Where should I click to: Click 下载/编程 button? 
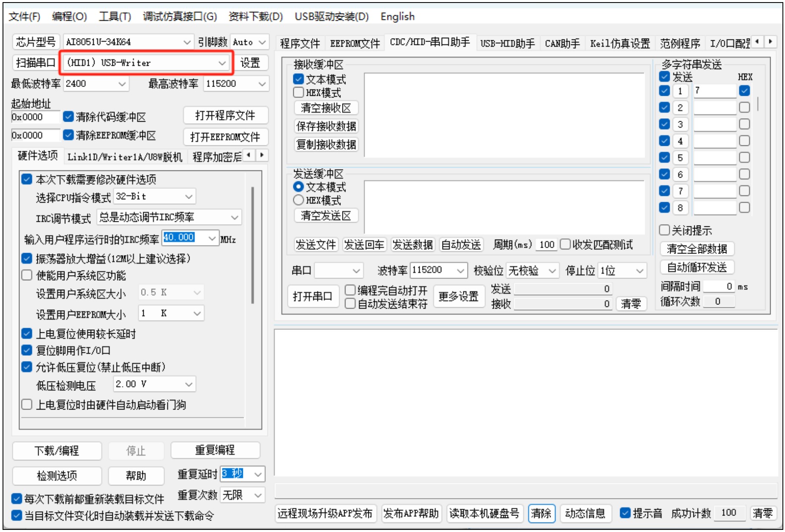(x=57, y=451)
